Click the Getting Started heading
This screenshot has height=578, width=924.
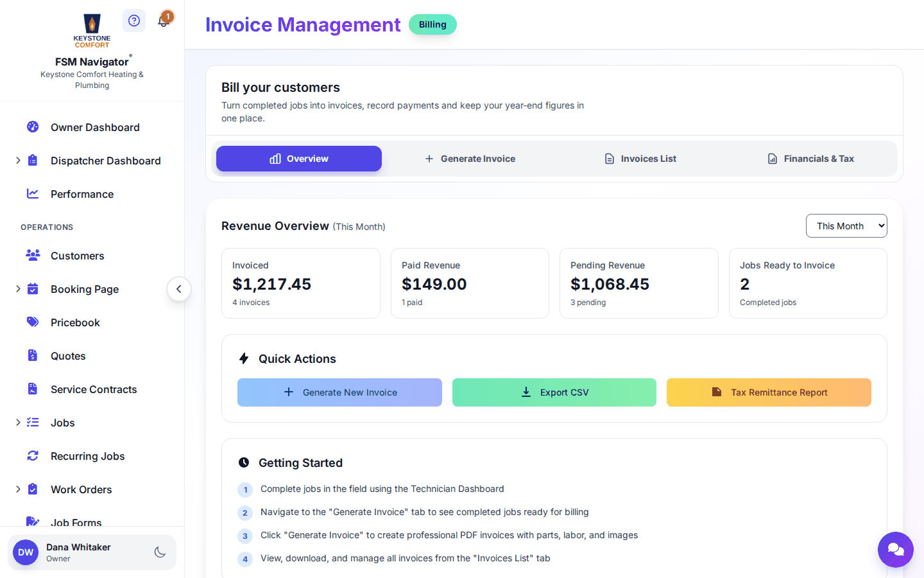tap(300, 463)
